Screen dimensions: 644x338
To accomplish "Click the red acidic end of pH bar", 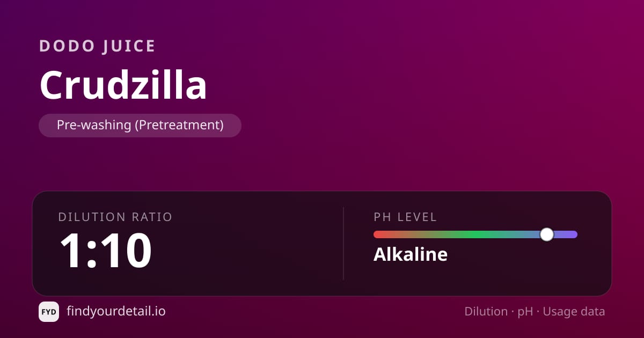I will (381, 234).
